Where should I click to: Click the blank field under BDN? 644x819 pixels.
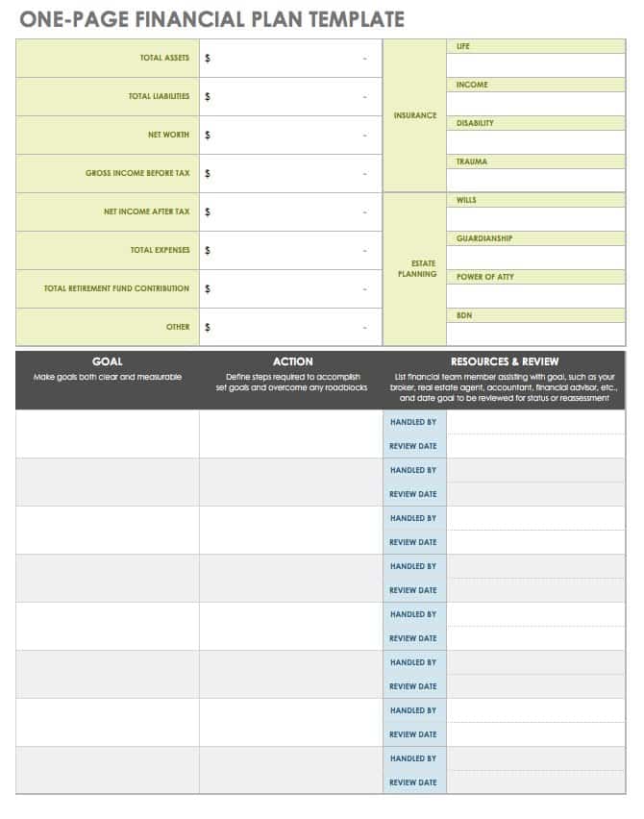(x=535, y=334)
